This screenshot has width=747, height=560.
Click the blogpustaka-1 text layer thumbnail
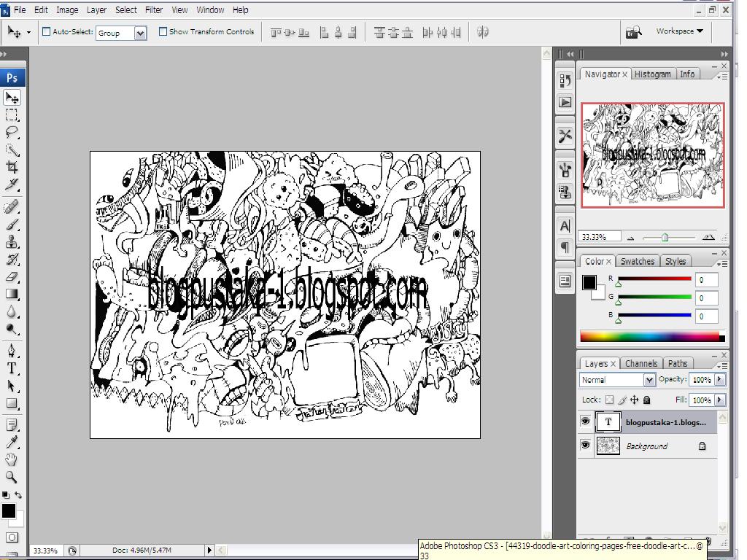coord(608,421)
